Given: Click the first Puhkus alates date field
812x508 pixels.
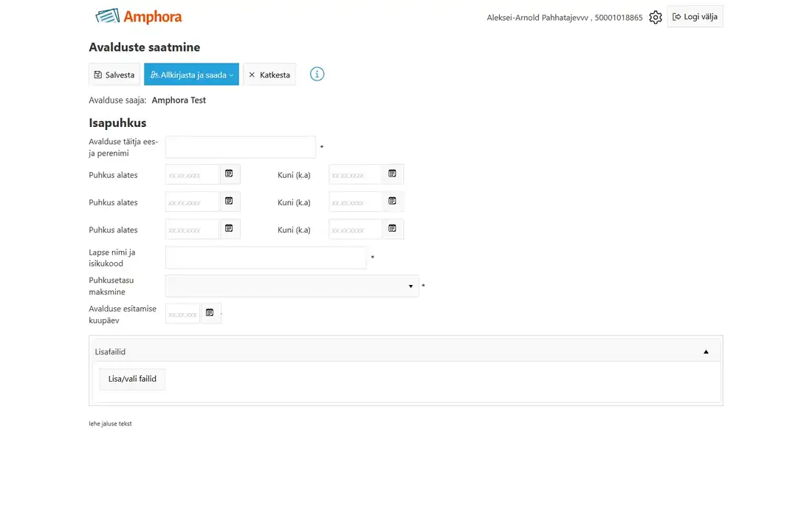Looking at the screenshot, I should [x=193, y=174].
